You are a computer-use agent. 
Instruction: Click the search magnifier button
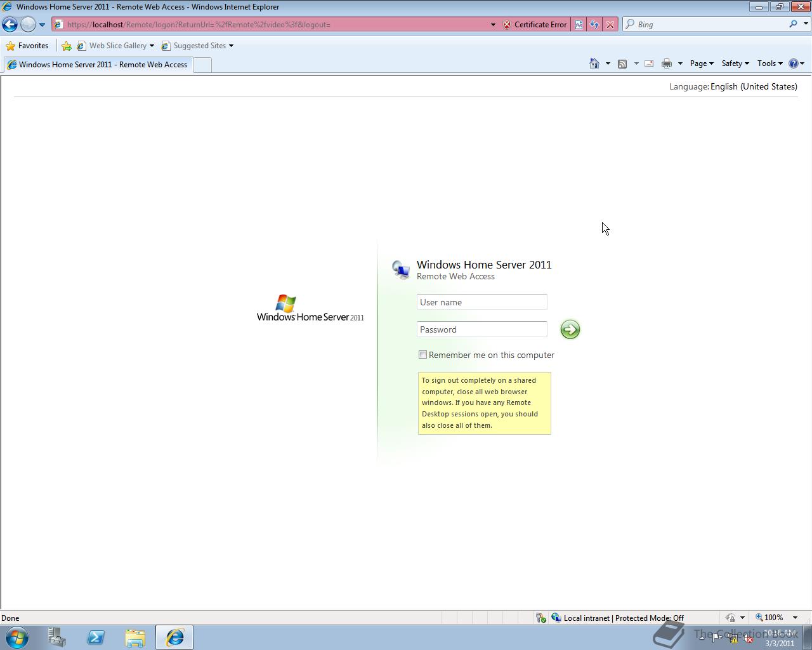[793, 24]
